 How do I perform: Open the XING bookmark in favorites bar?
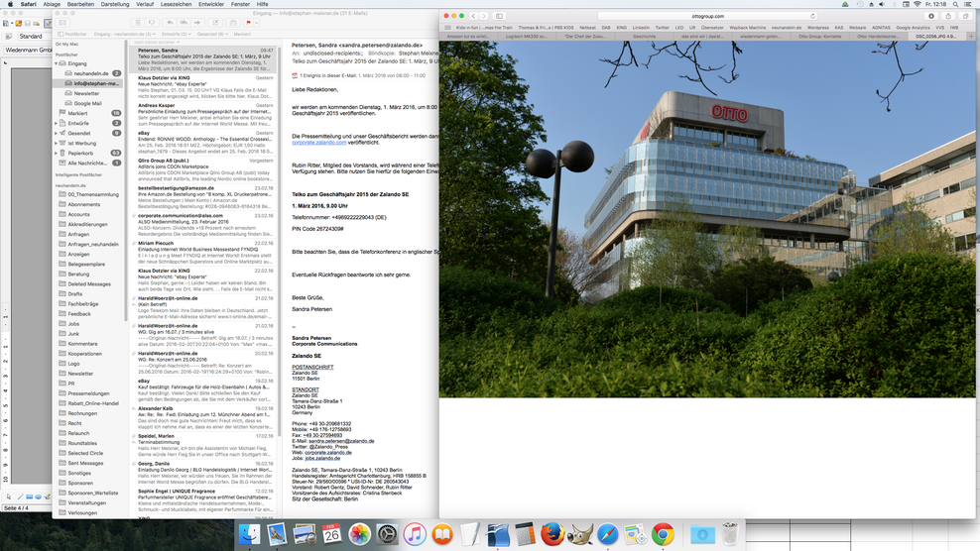click(x=621, y=28)
